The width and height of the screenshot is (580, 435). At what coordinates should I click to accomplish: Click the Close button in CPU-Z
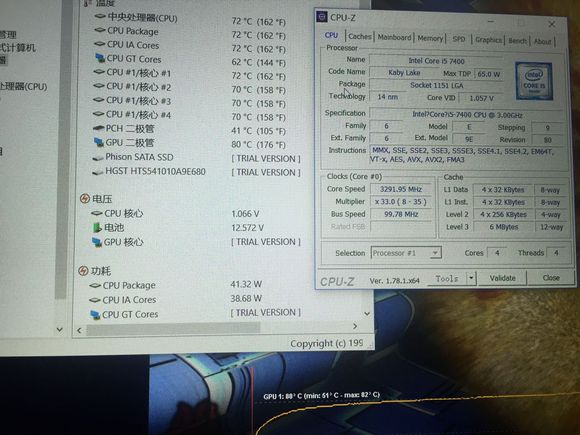(551, 278)
